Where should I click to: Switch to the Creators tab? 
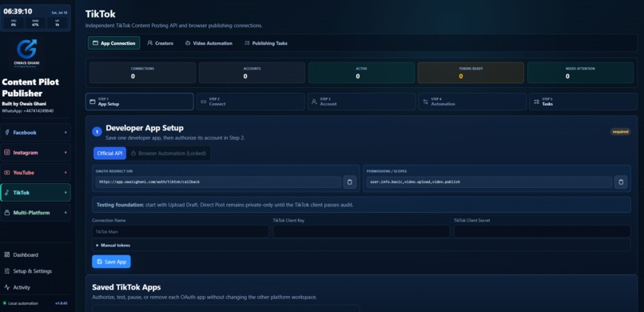point(160,42)
